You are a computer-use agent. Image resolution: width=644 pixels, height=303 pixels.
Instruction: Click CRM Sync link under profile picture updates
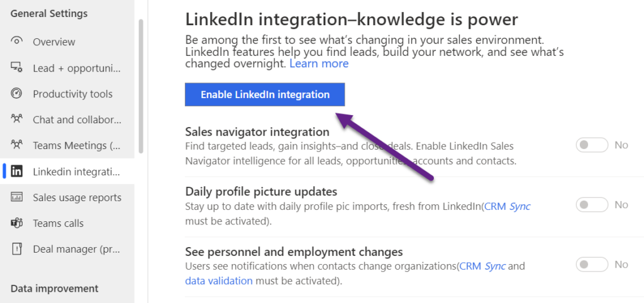[508, 206]
